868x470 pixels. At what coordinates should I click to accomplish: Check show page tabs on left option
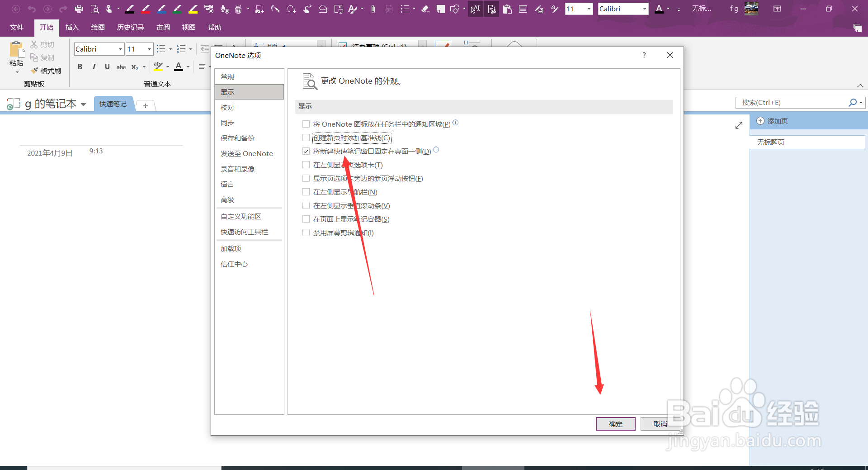click(306, 165)
